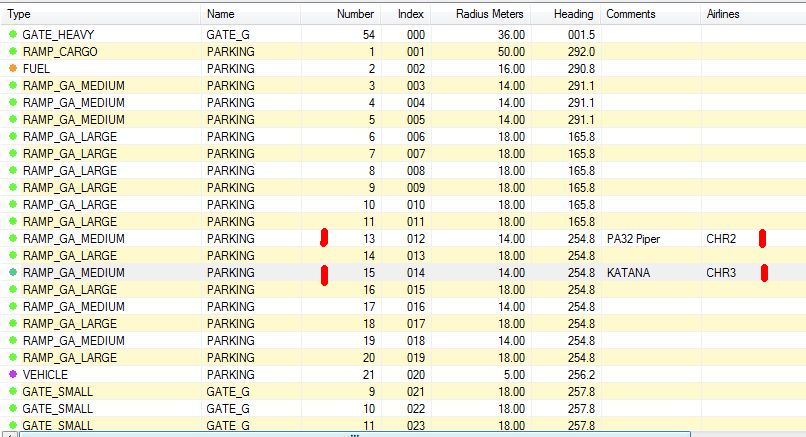Screen dimensions: 806x437
Task: Pick the green dot icon in index 008 row
Action: pyautogui.click(x=13, y=170)
